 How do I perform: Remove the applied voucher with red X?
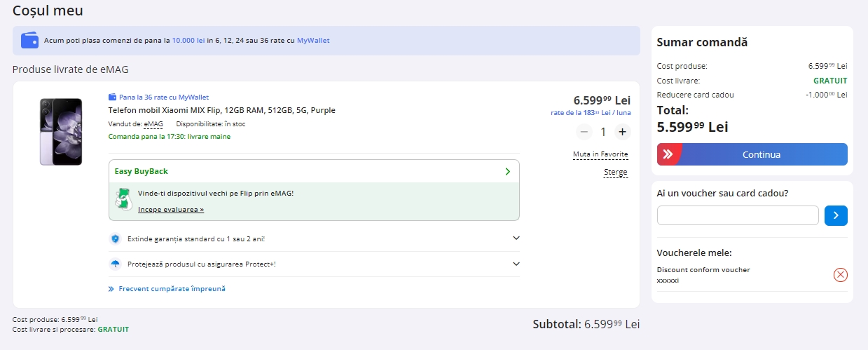(841, 275)
